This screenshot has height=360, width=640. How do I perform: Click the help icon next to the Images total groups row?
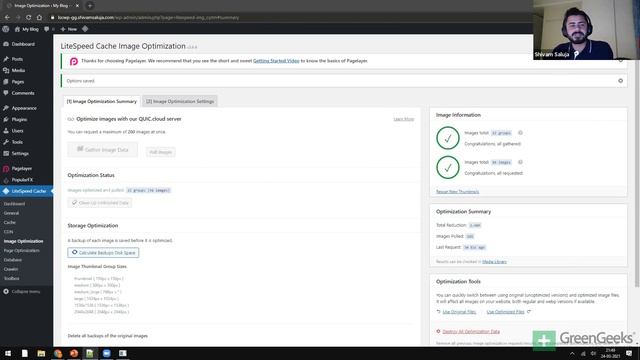tap(520, 133)
